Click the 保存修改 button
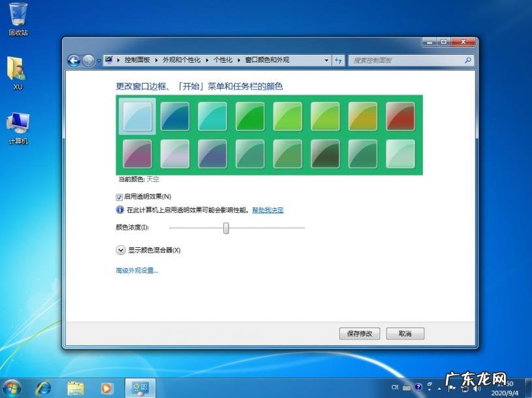The height and width of the screenshot is (398, 532). (359, 333)
